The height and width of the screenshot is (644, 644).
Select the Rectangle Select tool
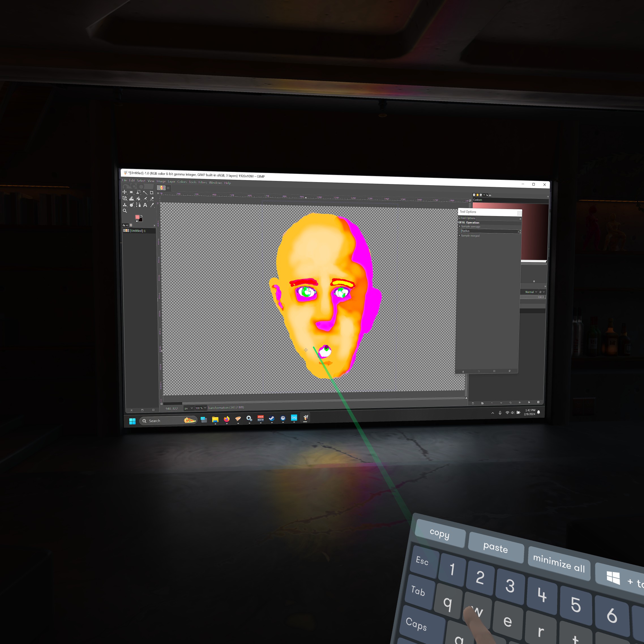(131, 192)
